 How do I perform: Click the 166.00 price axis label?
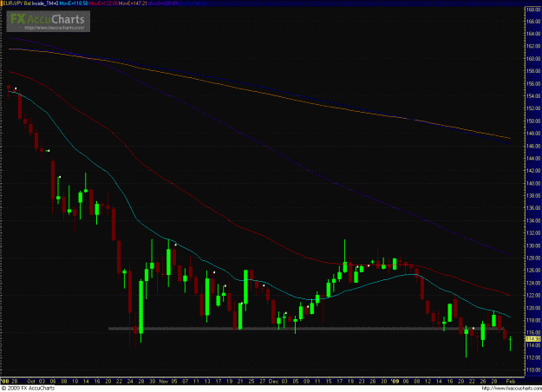click(x=533, y=22)
